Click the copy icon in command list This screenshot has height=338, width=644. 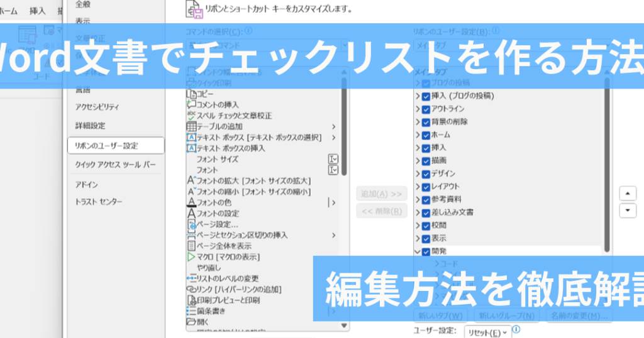[x=192, y=94]
